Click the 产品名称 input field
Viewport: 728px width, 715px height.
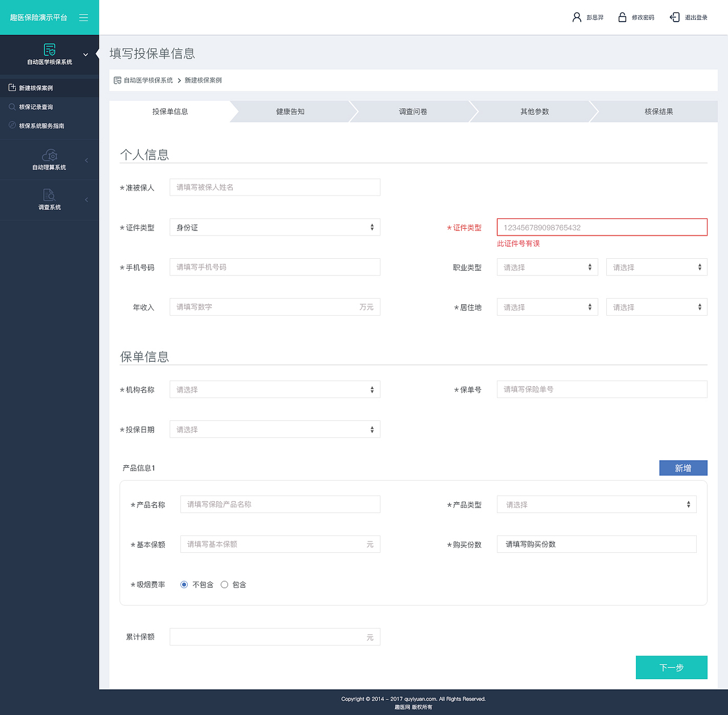pos(280,504)
